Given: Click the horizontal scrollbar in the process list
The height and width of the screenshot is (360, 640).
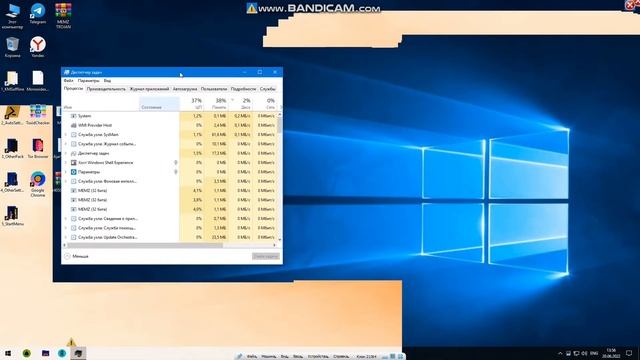Looking at the screenshot, I should [145, 245].
